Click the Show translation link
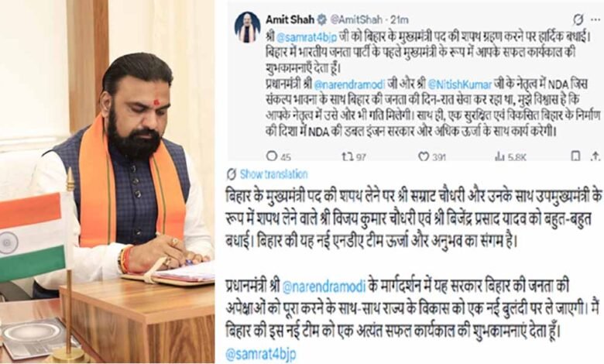This screenshot has width=604, height=364. 274,174
